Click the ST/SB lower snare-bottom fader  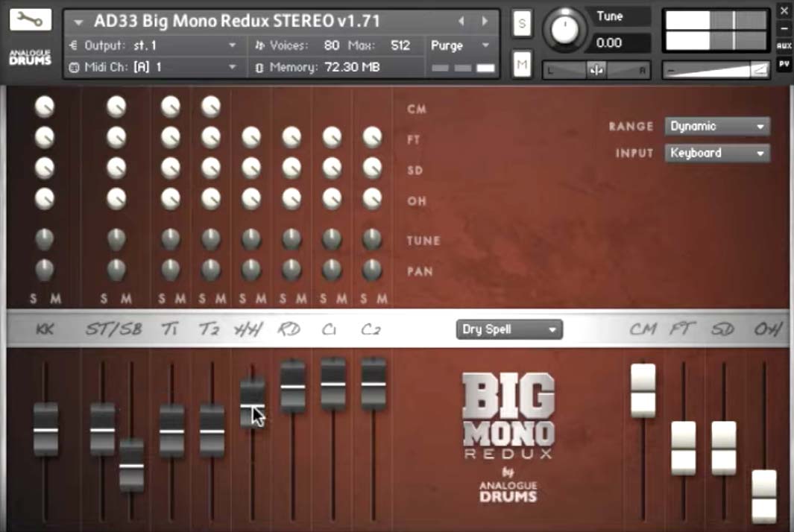click(x=132, y=465)
